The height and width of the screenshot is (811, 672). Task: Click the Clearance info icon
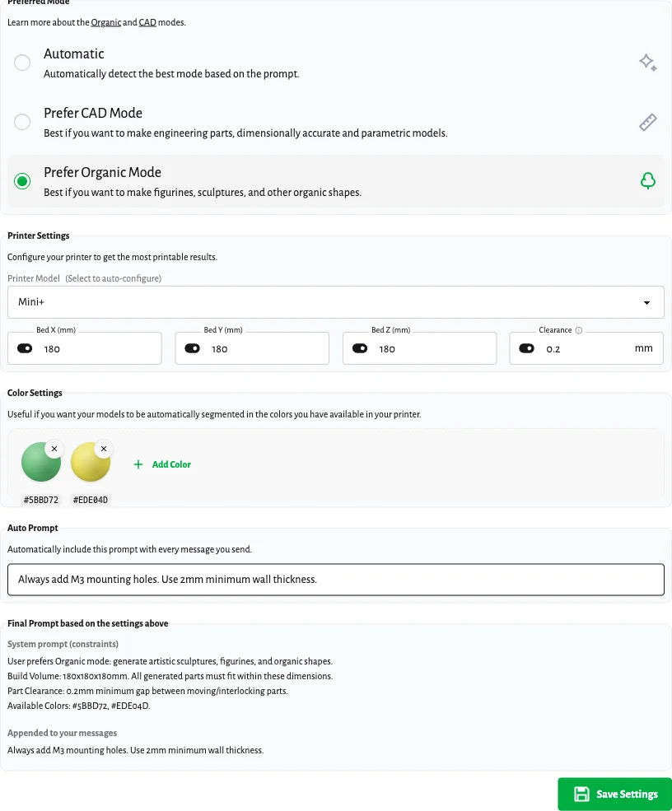579,330
